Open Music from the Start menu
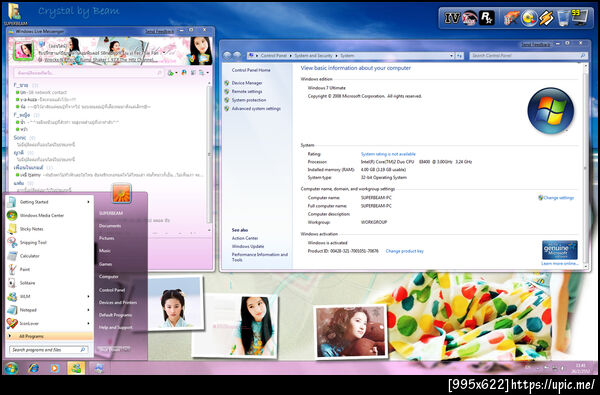The width and height of the screenshot is (600, 395). pyautogui.click(x=104, y=251)
